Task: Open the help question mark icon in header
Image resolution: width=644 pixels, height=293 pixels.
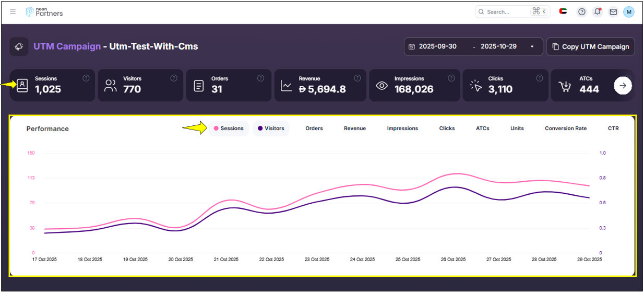Action: pos(581,12)
